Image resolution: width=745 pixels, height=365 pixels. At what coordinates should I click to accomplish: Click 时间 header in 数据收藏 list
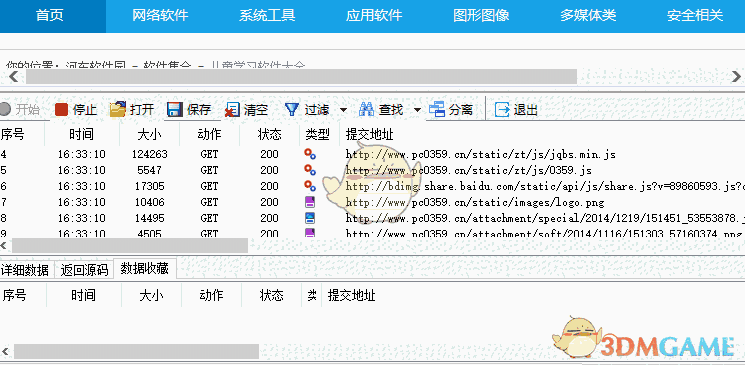click(84, 296)
